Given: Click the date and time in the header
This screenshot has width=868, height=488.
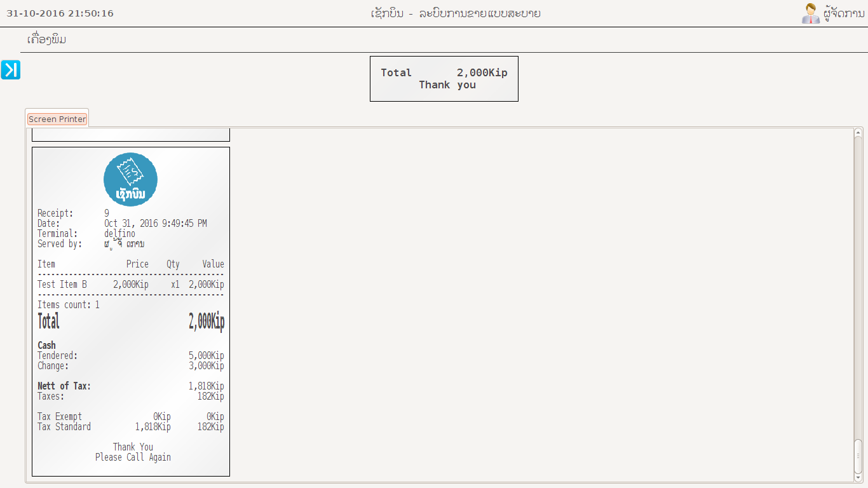Looking at the screenshot, I should click(x=60, y=13).
